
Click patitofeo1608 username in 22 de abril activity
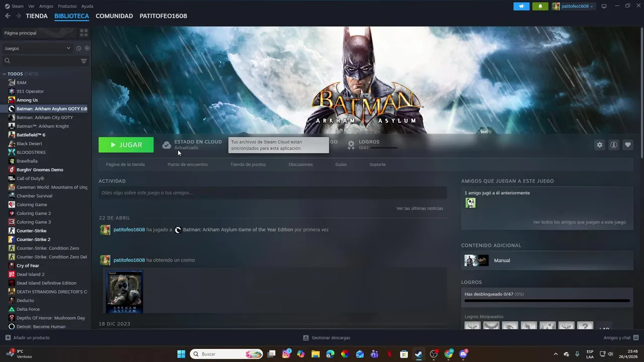(129, 229)
